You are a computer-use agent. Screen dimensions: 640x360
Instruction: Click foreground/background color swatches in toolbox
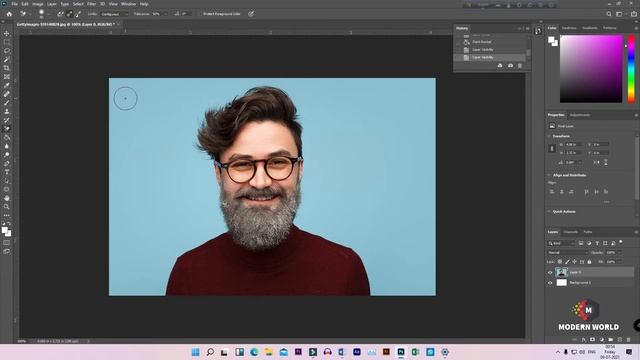(6, 231)
